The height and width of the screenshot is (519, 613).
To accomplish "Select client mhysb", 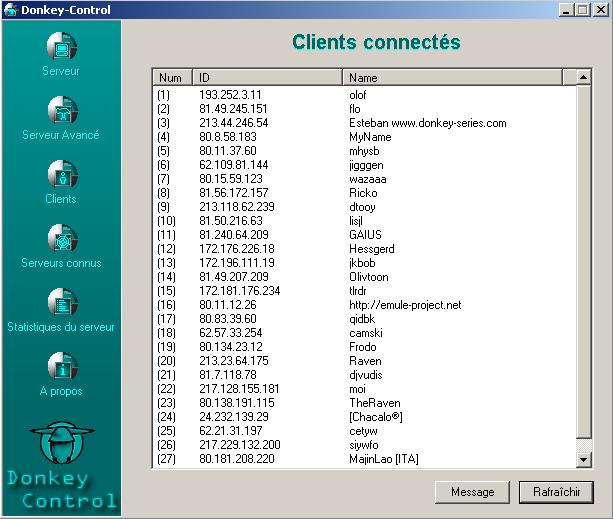I will pos(364,151).
